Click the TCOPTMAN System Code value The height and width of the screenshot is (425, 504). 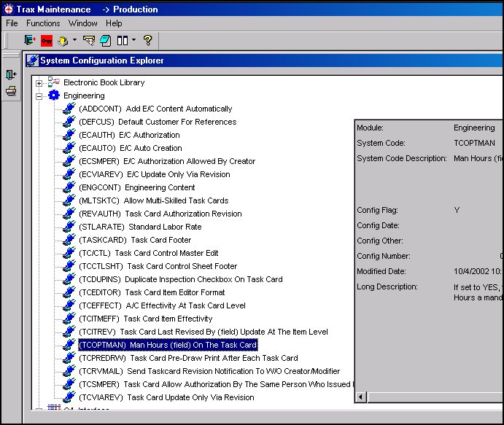tap(474, 143)
